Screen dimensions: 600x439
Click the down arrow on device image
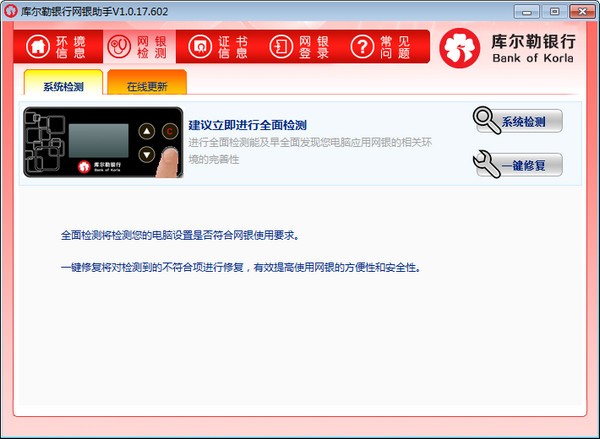[147, 155]
